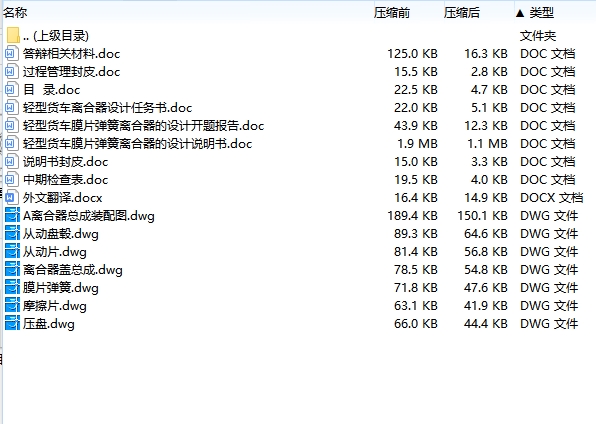
Task: Click the 89.3 KB size value
Action: tap(416, 233)
